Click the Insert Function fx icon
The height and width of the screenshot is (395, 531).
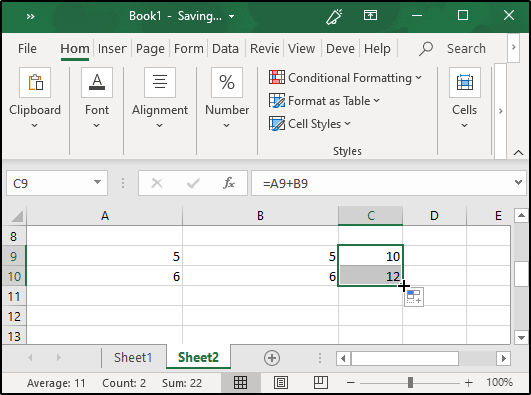click(229, 183)
